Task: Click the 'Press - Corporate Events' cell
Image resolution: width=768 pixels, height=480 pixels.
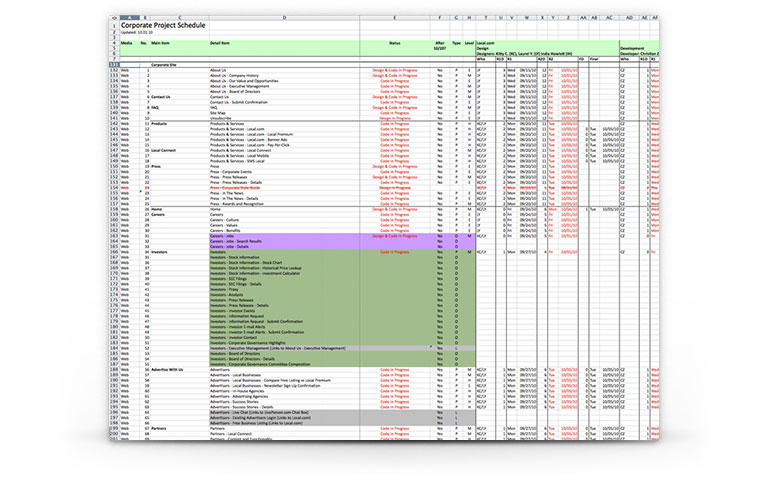Action: click(x=231, y=172)
